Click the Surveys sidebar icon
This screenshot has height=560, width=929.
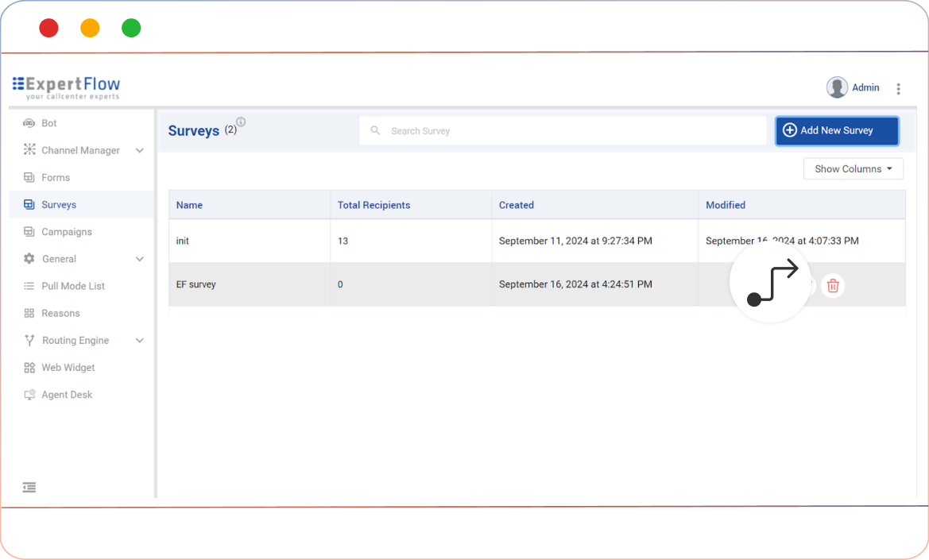[29, 204]
